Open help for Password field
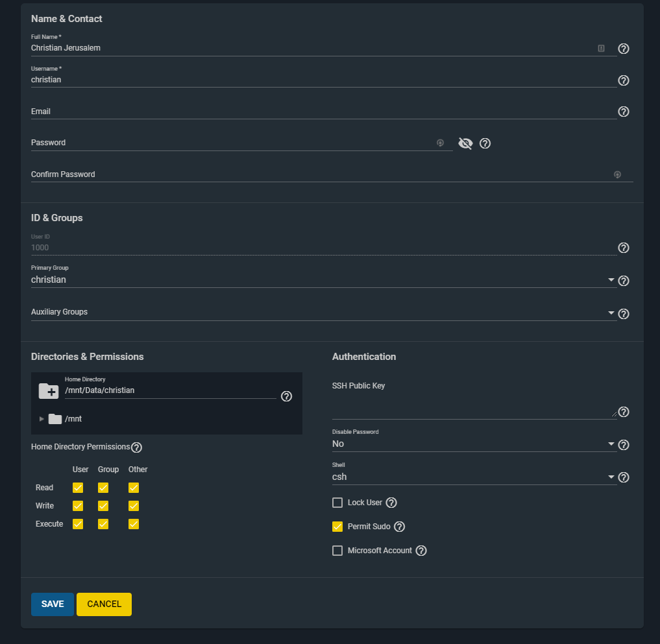Screen dimensions: 660x644 coord(485,143)
